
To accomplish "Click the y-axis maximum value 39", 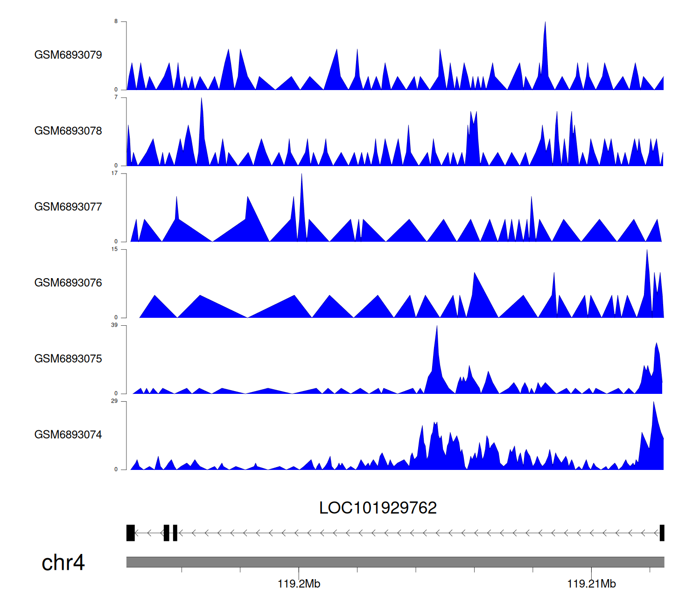I will click(x=114, y=325).
